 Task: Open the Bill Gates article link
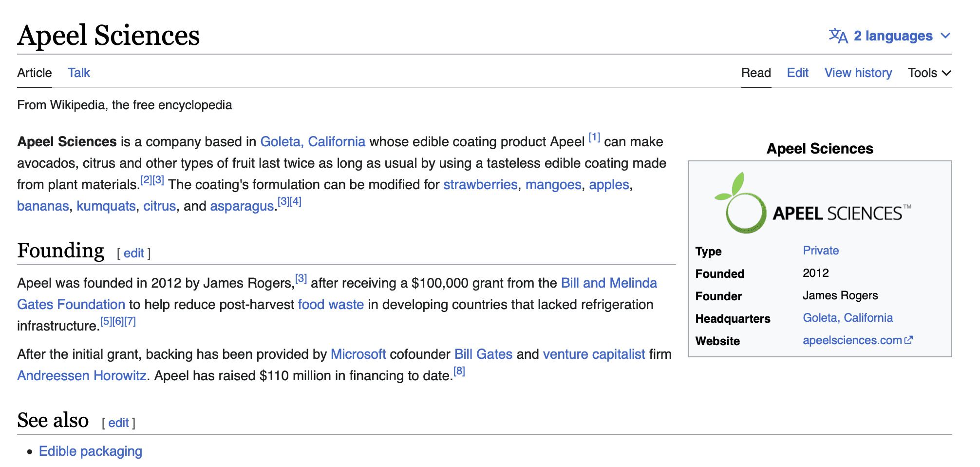pos(483,354)
